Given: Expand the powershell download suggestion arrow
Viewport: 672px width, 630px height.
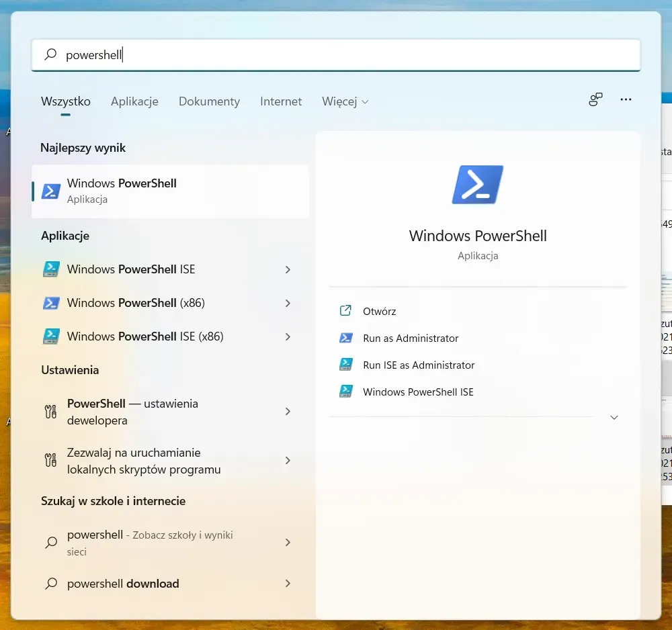Looking at the screenshot, I should click(288, 583).
